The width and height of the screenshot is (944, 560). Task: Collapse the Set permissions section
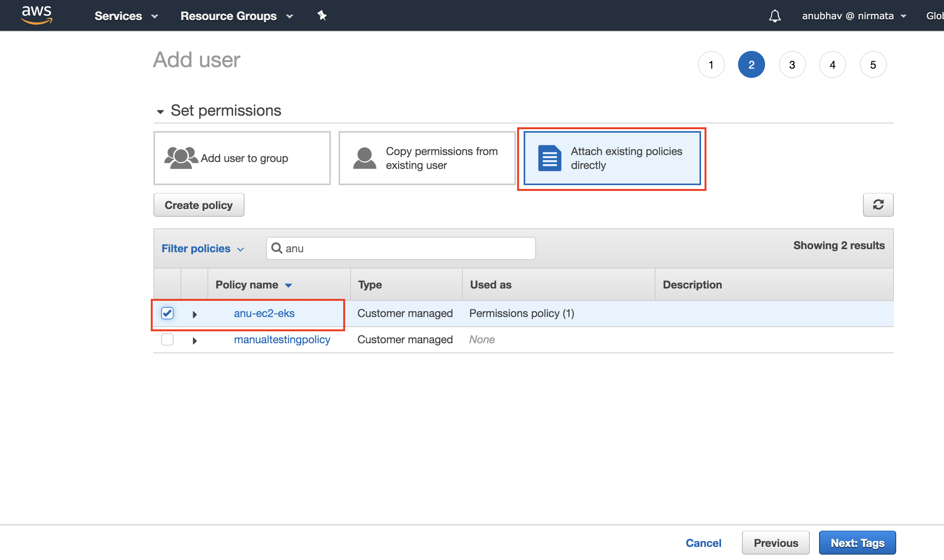tap(160, 111)
